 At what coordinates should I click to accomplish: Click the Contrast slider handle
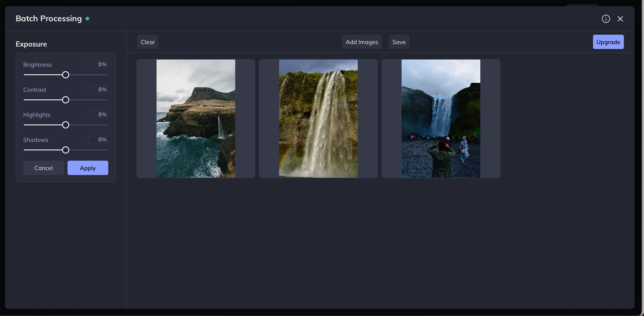click(x=66, y=100)
